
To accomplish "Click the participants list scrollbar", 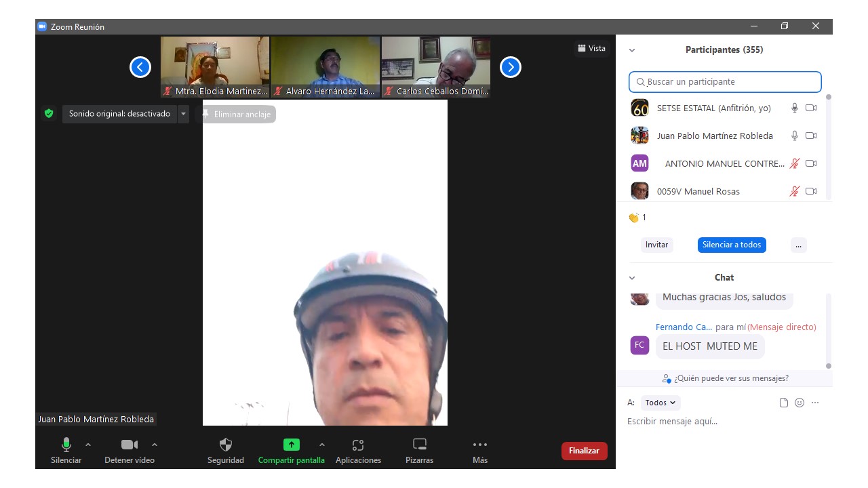I will (x=828, y=146).
